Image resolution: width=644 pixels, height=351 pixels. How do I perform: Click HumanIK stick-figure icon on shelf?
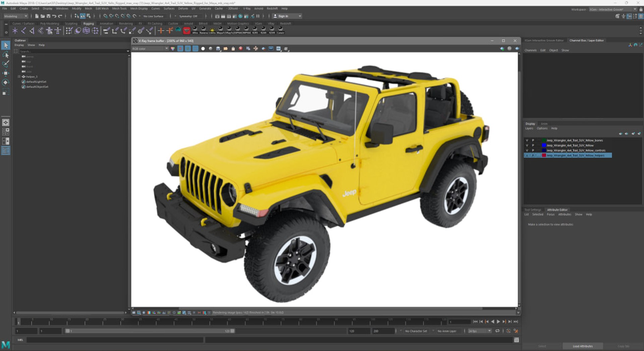[58, 31]
